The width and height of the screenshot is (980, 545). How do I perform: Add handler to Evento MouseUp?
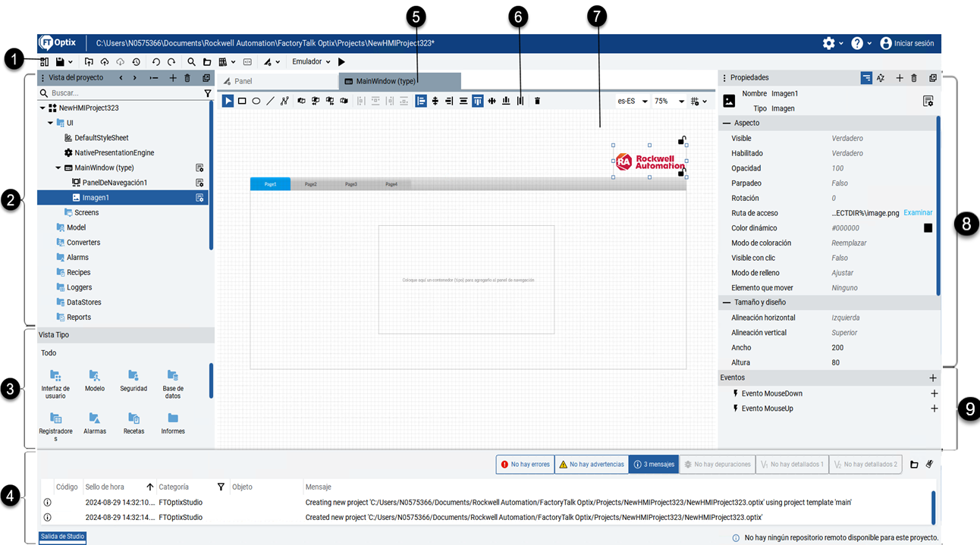click(934, 409)
